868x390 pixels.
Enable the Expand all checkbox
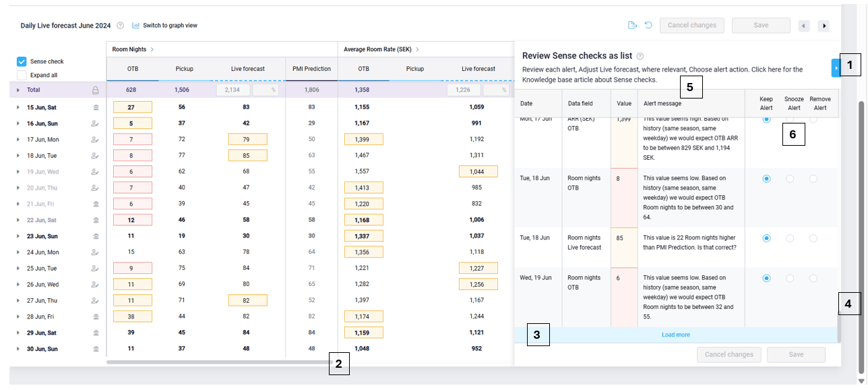click(22, 76)
